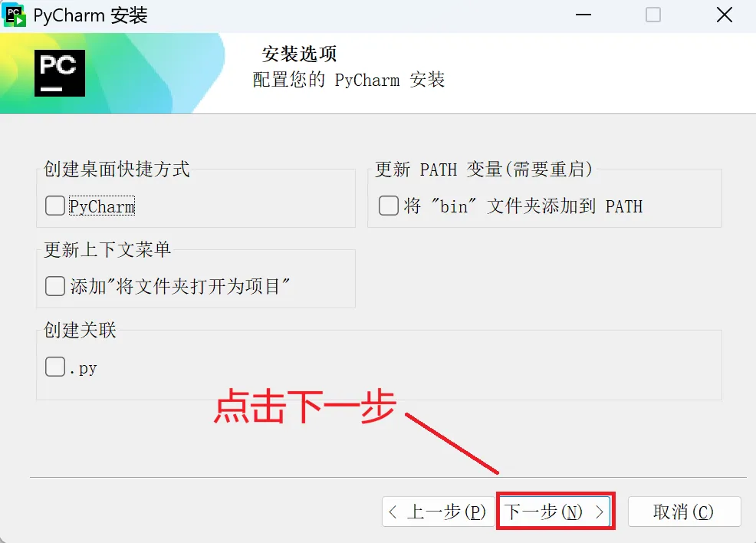Cancel installation with 取消(C) button
The image size is (756, 543).
(684, 512)
